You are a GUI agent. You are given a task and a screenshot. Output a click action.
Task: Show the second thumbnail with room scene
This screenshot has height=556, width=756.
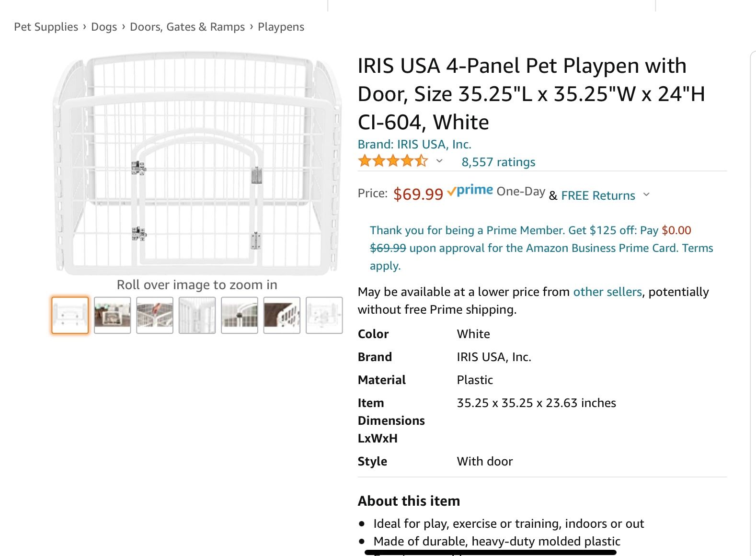pyautogui.click(x=112, y=315)
